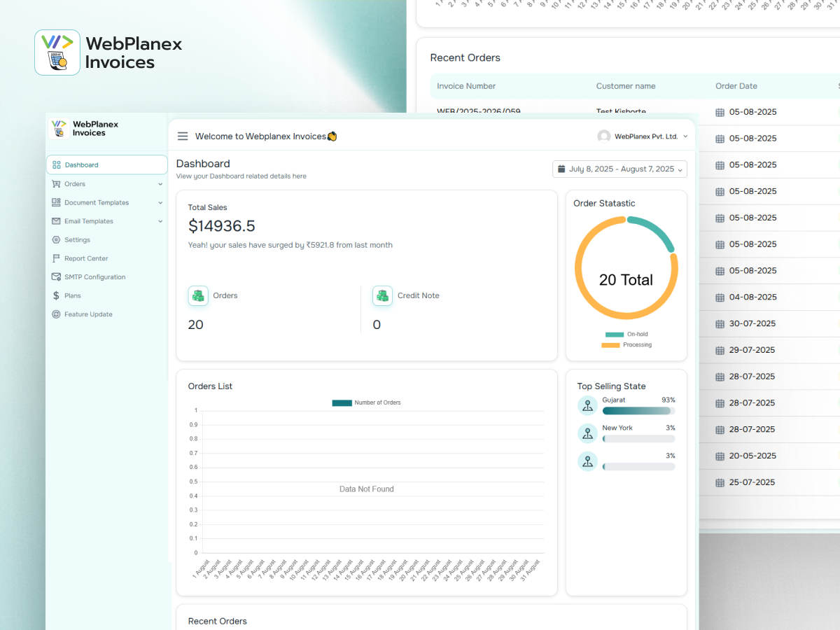840x630 pixels.
Task: Click the Email Templates envelope icon
Action: [x=57, y=221]
